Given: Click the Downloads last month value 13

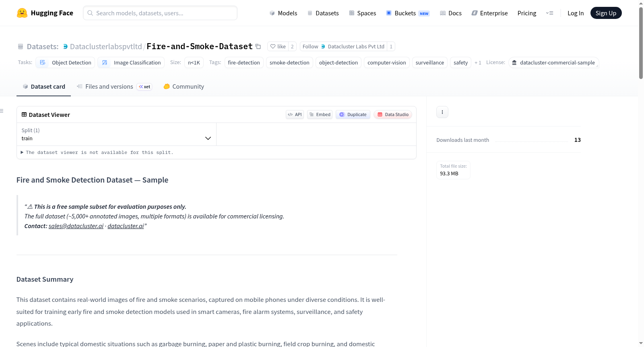Looking at the screenshot, I should 578,140.
